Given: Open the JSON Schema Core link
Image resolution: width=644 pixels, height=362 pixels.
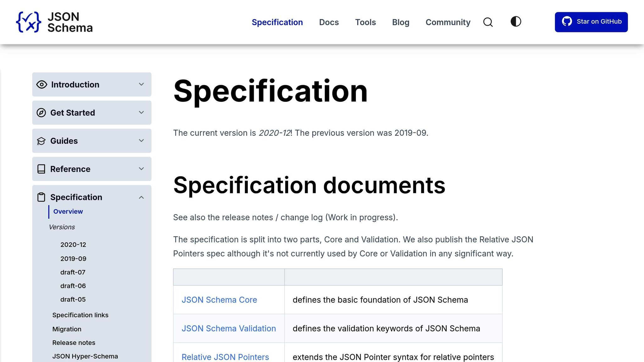Looking at the screenshot, I should point(219,300).
